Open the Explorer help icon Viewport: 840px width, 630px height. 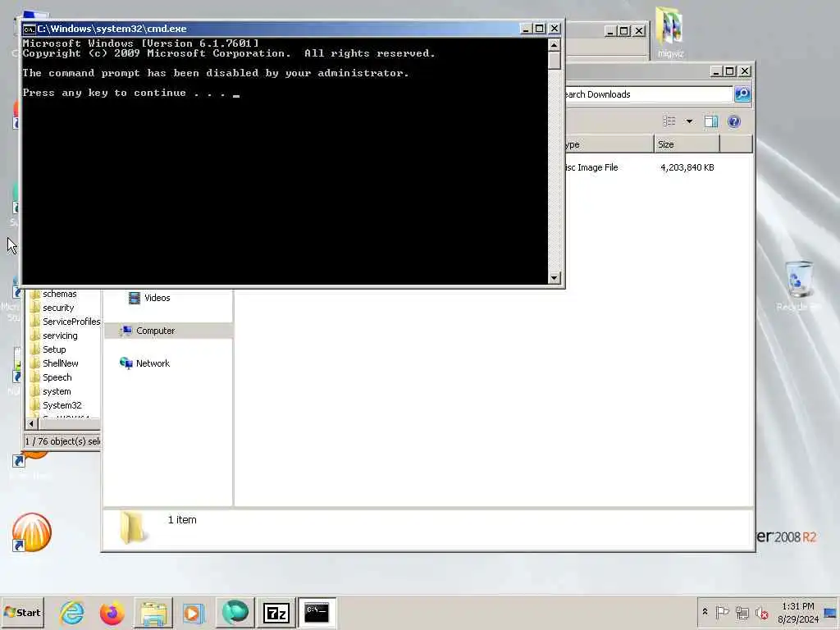[x=734, y=121]
